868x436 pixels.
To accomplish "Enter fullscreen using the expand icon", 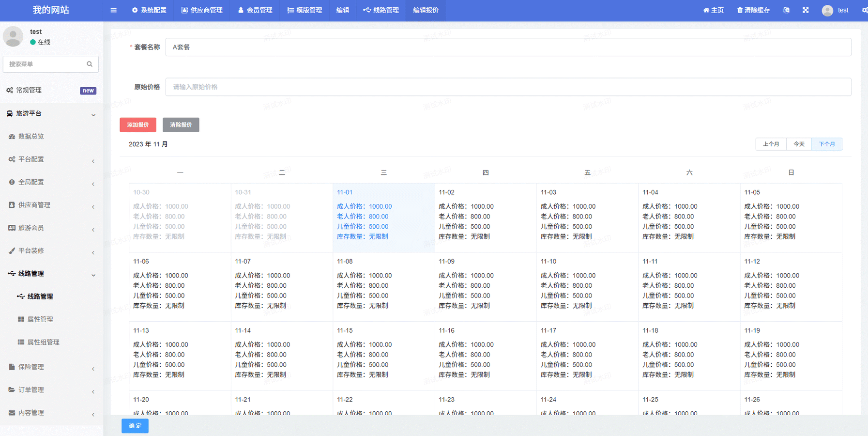I will pos(806,10).
